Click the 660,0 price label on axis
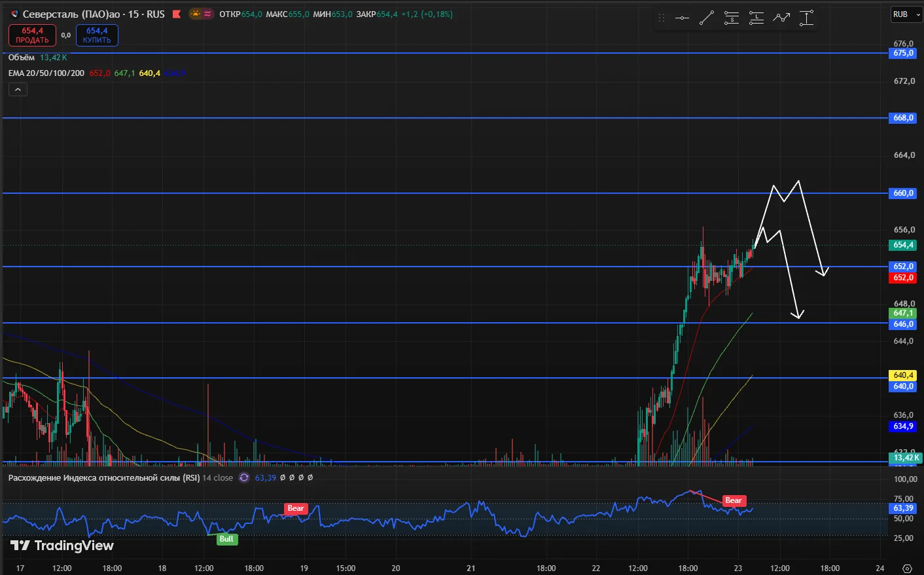 click(x=904, y=193)
